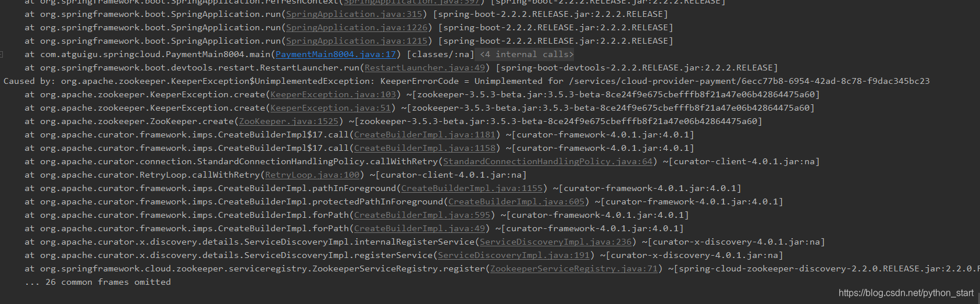Open StandardConnectionHandlingPolicy.java:64 link
This screenshot has width=980, height=304.
[548, 161]
